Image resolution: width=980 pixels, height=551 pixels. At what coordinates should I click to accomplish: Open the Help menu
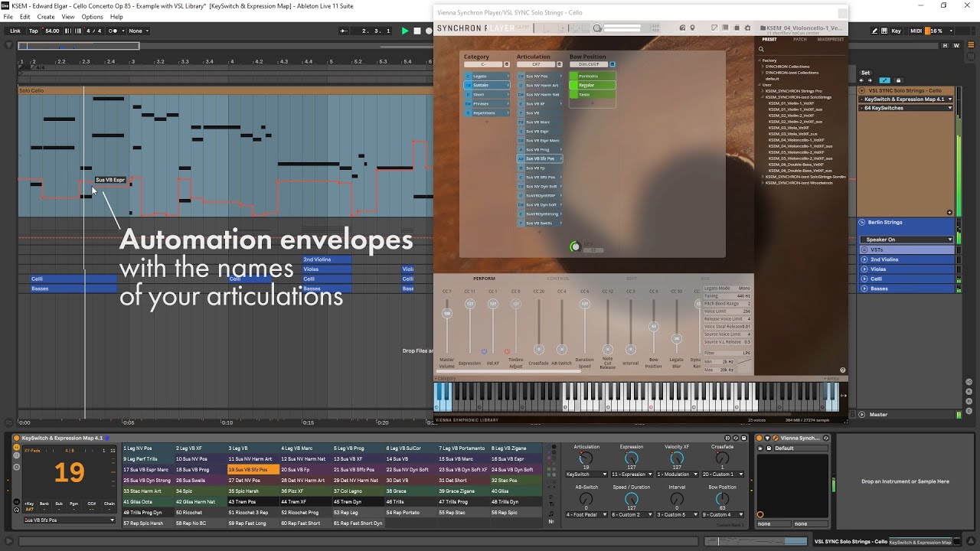point(116,17)
